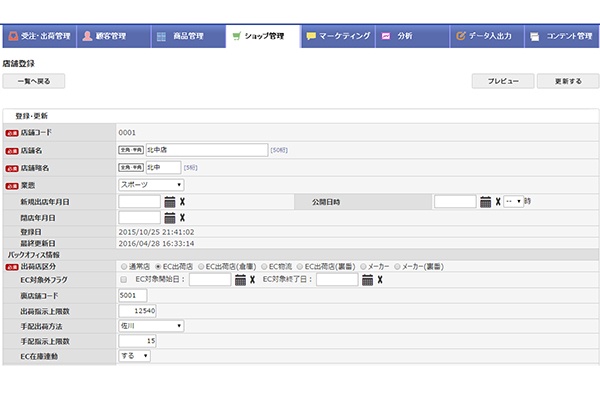The image size is (600, 400).
Task: Go back with 一覧へ戻る button
Action: click(40, 81)
